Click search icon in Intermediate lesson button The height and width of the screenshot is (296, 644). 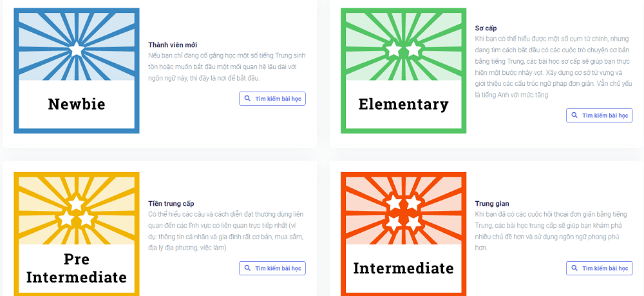[574, 268]
